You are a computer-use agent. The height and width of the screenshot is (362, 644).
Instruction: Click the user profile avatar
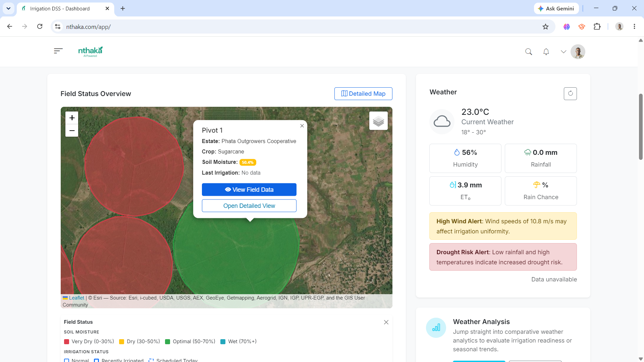578,52
